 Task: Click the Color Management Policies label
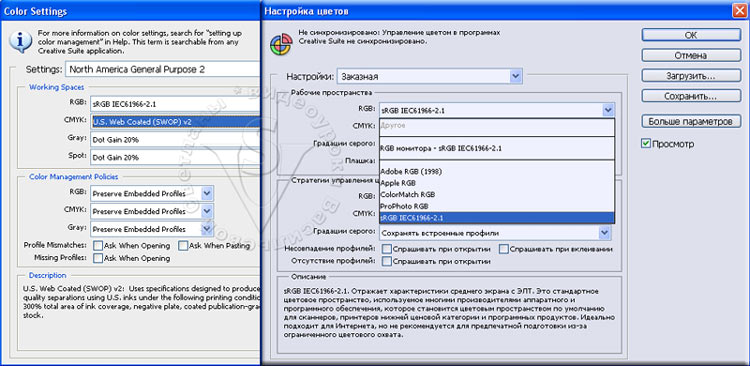click(73, 177)
